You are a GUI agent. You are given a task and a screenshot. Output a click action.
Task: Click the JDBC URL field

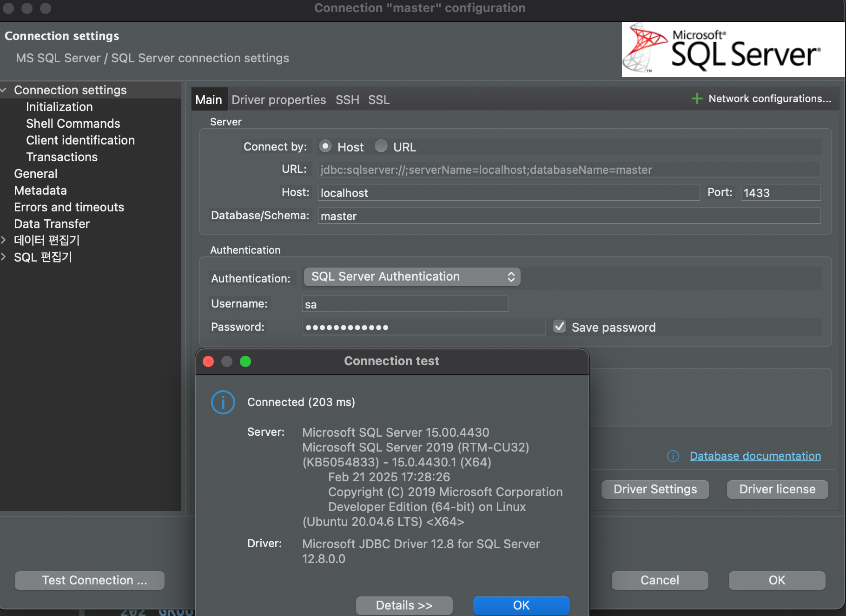[569, 170]
